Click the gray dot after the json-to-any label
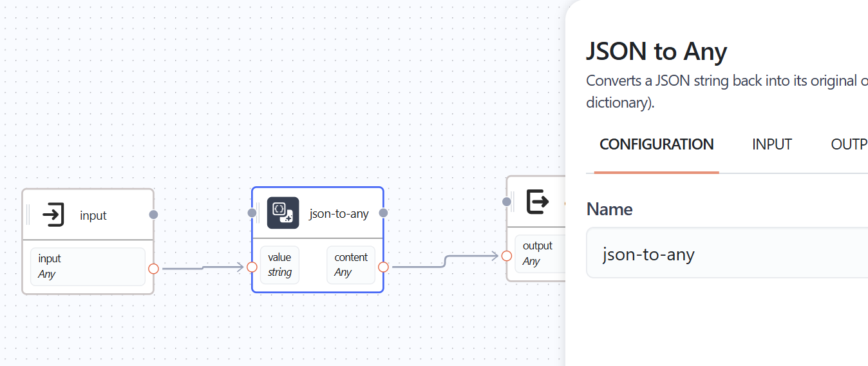868x366 pixels. coord(383,213)
